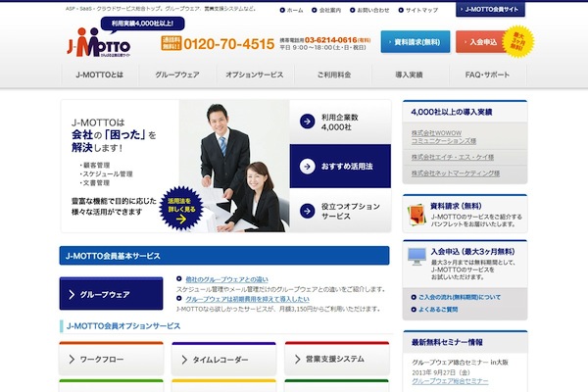This screenshot has height=392, width=588.
Task: Select the オプションサービス menu item
Action: tap(255, 75)
